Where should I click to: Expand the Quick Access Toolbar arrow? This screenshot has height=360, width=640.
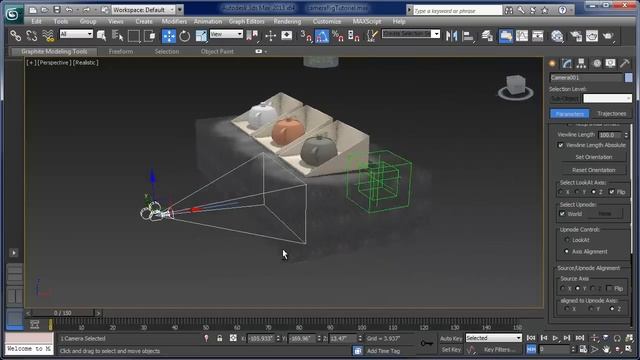point(180,9)
